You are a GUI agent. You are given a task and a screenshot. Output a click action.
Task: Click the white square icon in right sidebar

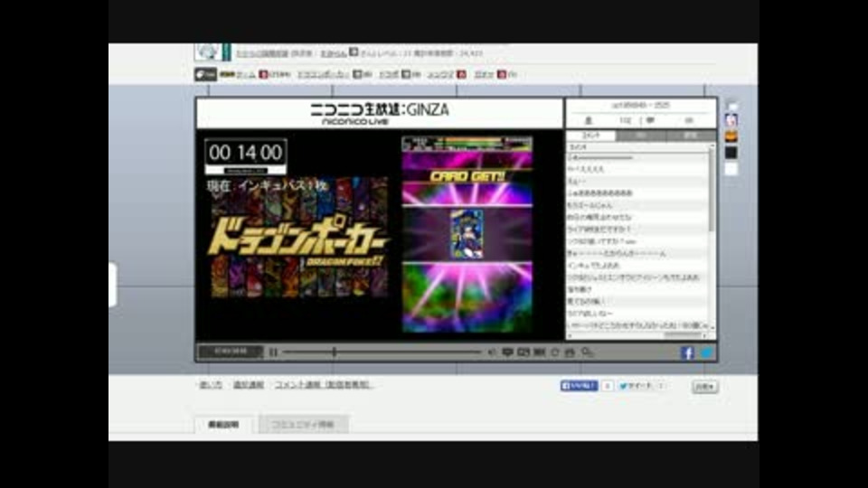click(x=731, y=169)
